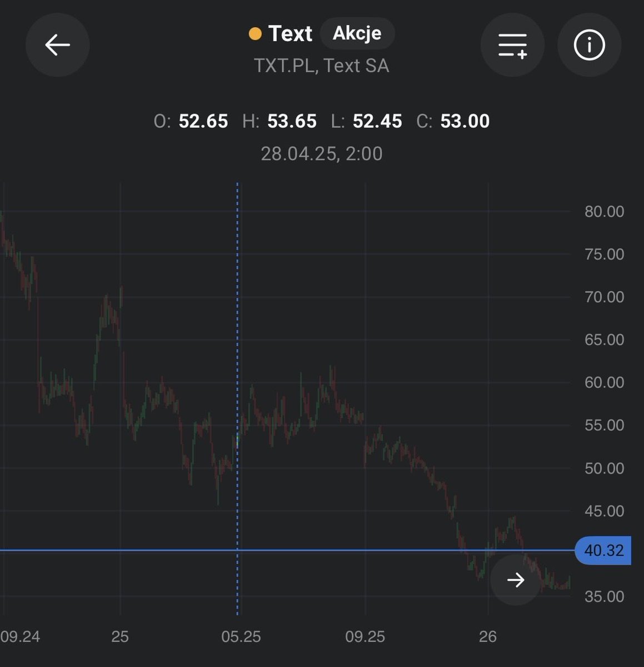Select the Close value 53.00

coord(465,121)
